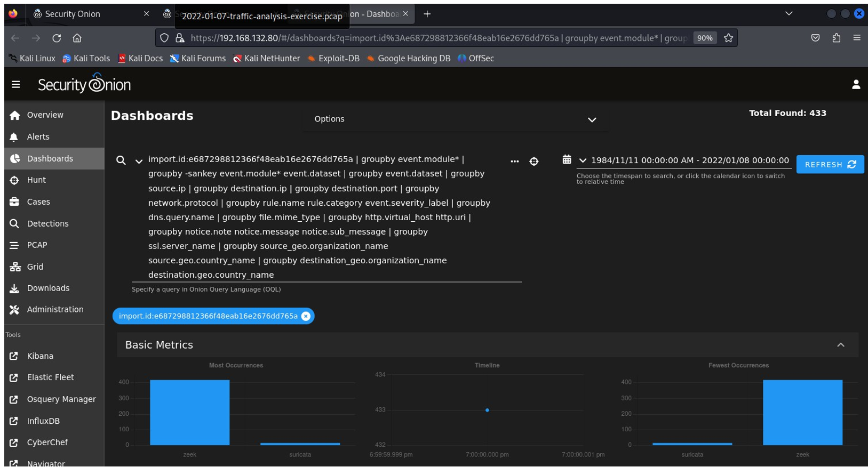Open the query history chevron dropdown
Image resolution: width=868 pixels, height=467 pixels.
139,161
